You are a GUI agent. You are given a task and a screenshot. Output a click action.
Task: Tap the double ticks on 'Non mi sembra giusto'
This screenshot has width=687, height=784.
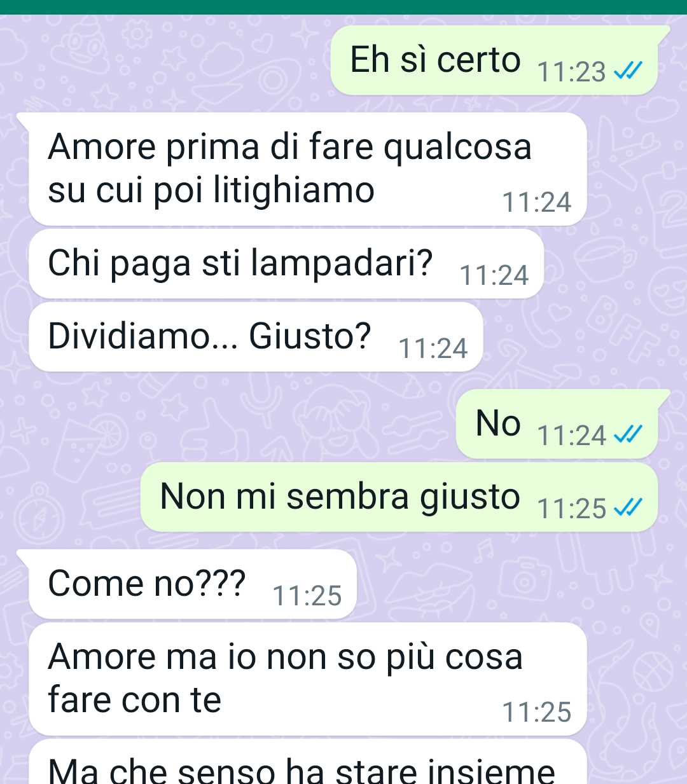[x=628, y=507]
